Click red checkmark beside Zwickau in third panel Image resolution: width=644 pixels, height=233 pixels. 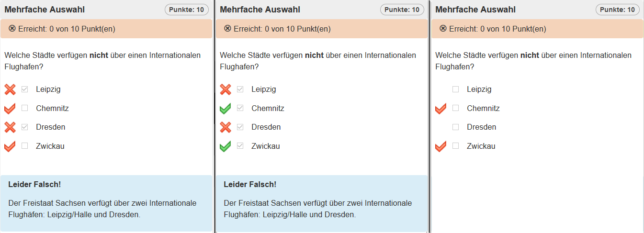(x=441, y=146)
